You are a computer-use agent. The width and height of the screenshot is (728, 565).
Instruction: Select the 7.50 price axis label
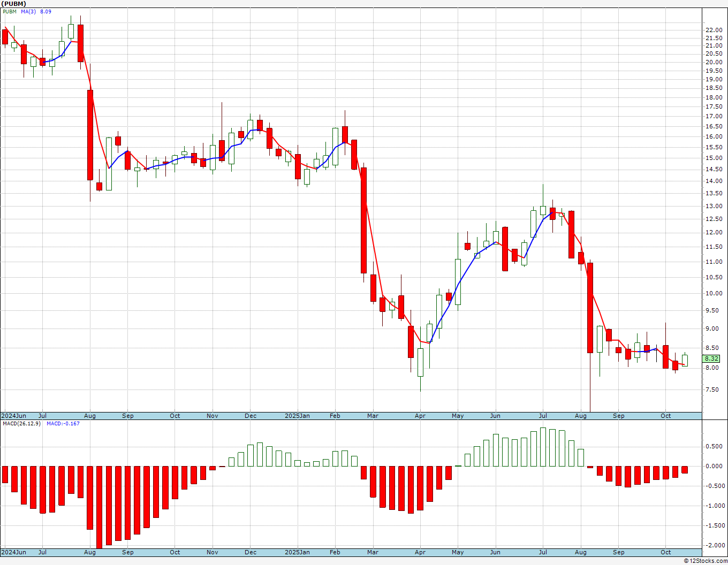(x=712, y=390)
